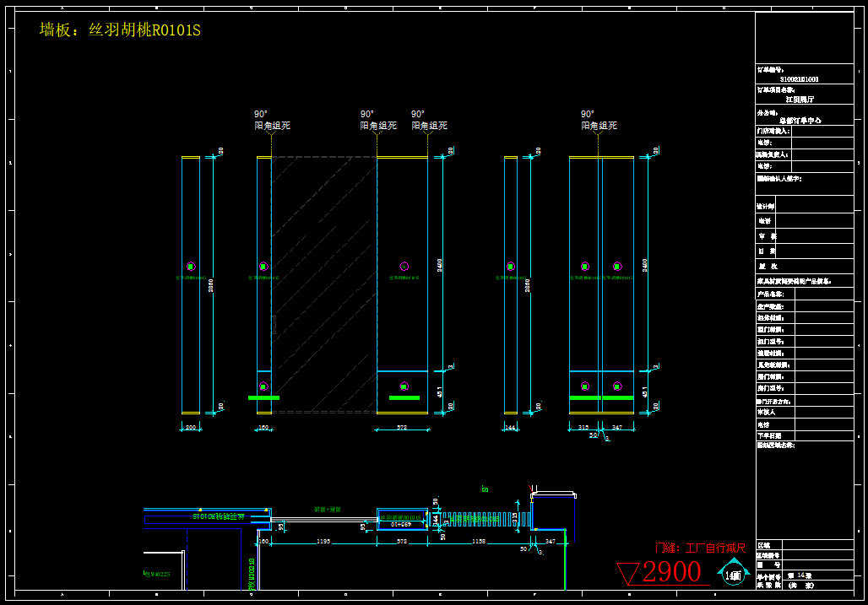Screen dimensions: 868x605
Task: Select order number S1002101001 in title block
Action: [x=799, y=79]
